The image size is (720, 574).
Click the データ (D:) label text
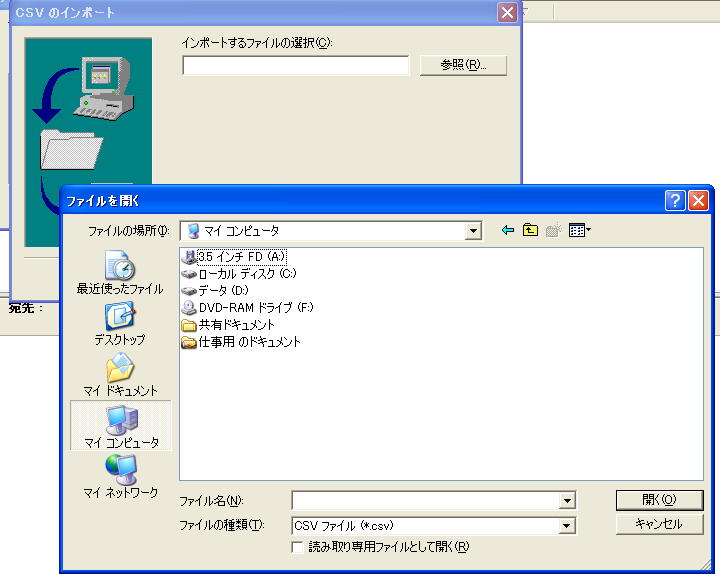coord(223,291)
